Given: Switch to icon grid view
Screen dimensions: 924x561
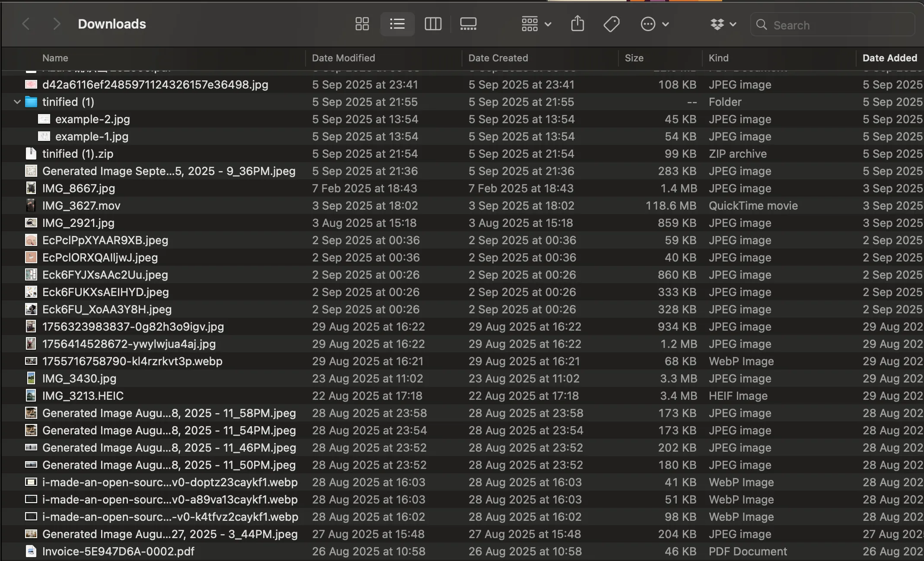Looking at the screenshot, I should [362, 24].
